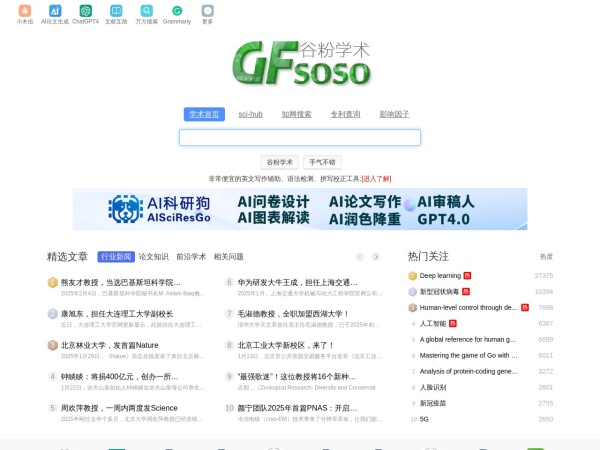Select the 专利查询 tab
Viewport: 600px width, 450px height.
click(345, 114)
